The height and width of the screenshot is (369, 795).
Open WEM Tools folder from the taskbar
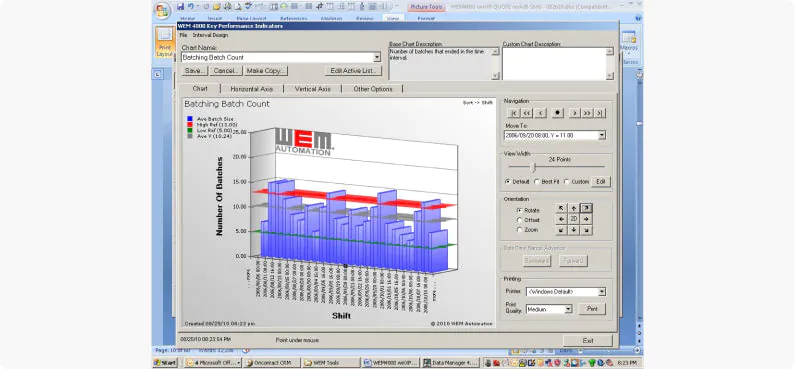click(x=330, y=363)
